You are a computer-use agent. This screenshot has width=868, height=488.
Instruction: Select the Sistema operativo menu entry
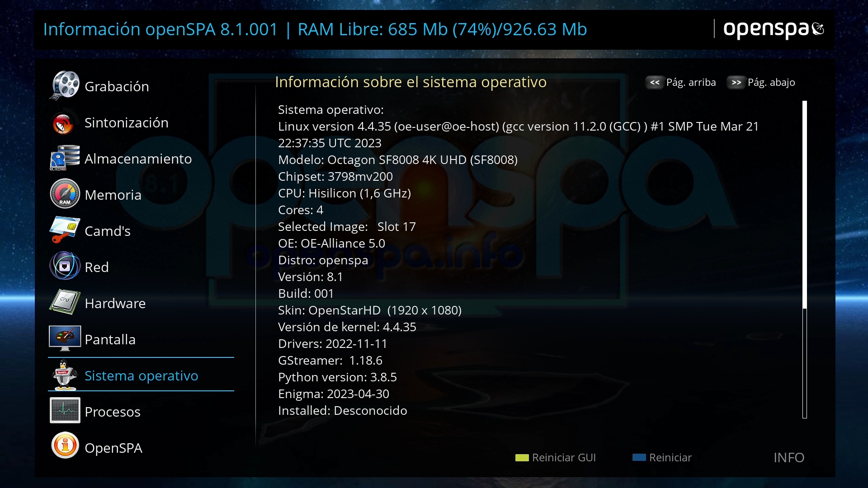[141, 375]
